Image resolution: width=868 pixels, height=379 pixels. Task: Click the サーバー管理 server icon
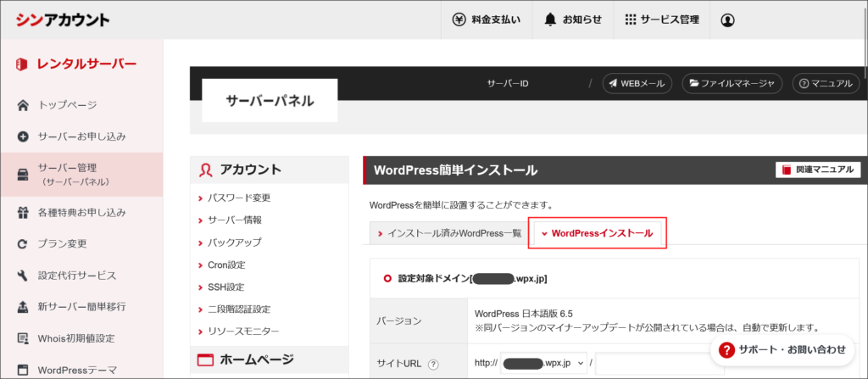23,175
